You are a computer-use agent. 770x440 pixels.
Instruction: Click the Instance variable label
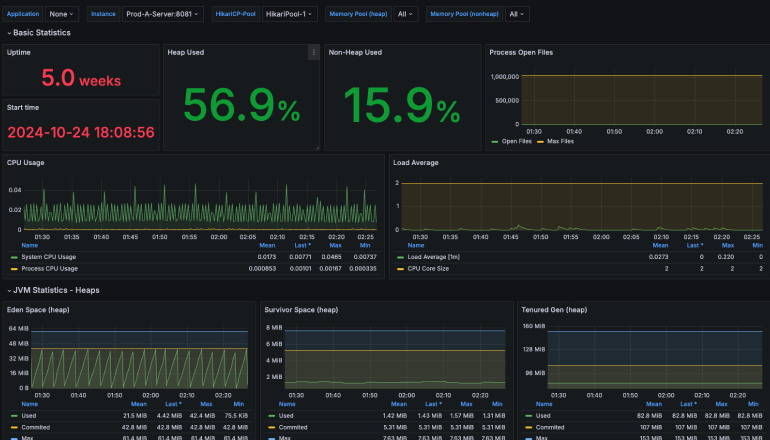[x=103, y=14]
